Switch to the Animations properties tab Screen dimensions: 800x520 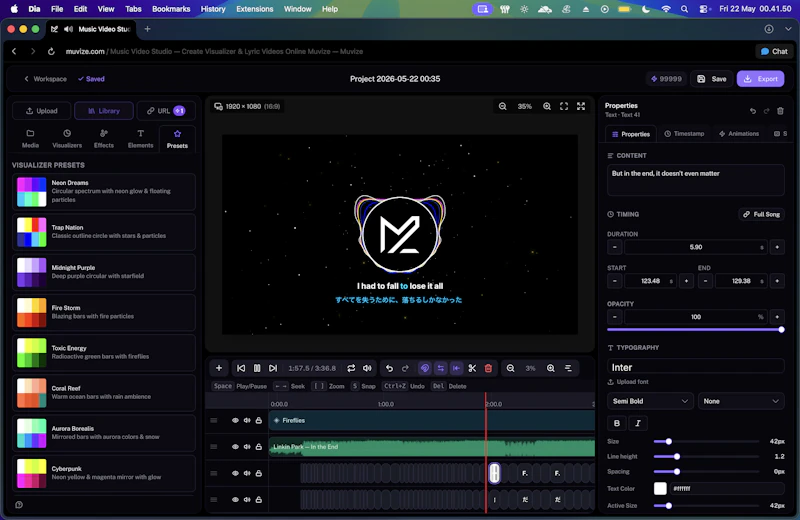pyautogui.click(x=739, y=134)
